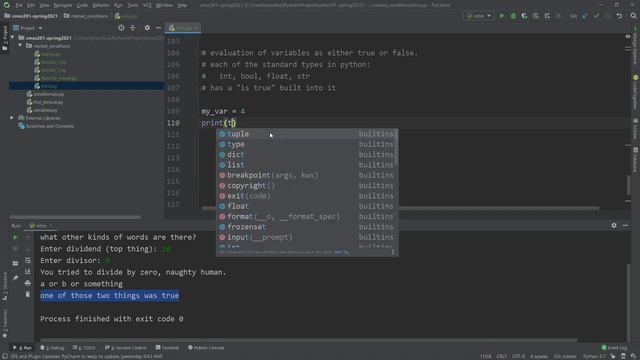Open the Event Log
Viewport: 640px width, 360px height.
click(x=614, y=348)
